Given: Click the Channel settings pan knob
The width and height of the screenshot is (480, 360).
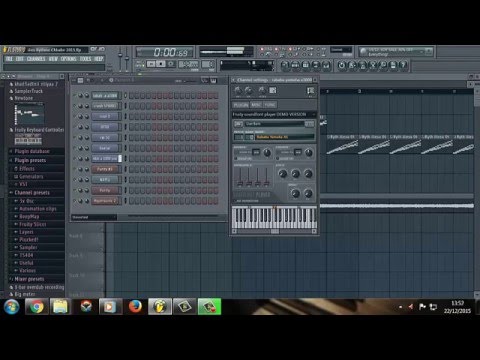Looking at the screenshot, I should 237,90.
